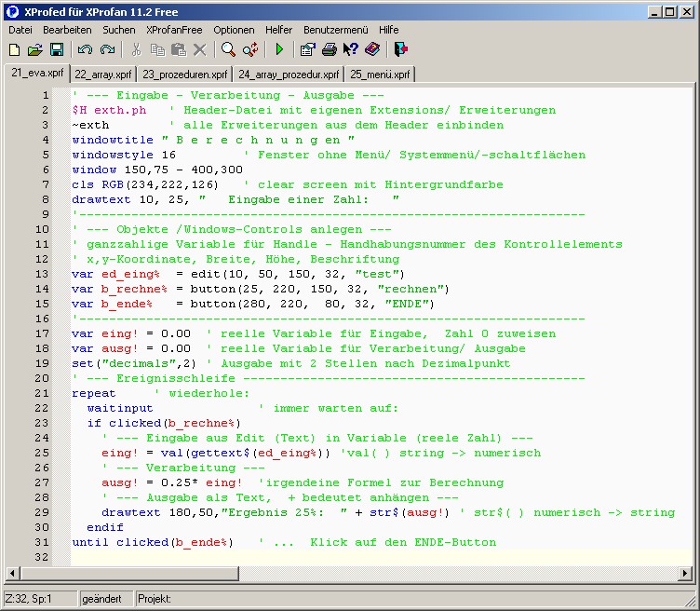
Task: Click the context help question mark icon
Action: pos(350,49)
